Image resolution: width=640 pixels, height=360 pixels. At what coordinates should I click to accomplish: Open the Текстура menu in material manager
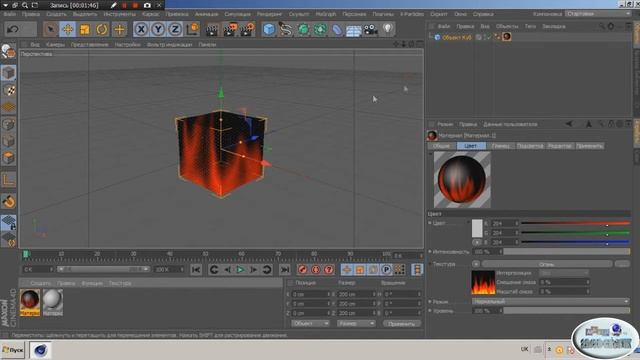[x=120, y=283]
